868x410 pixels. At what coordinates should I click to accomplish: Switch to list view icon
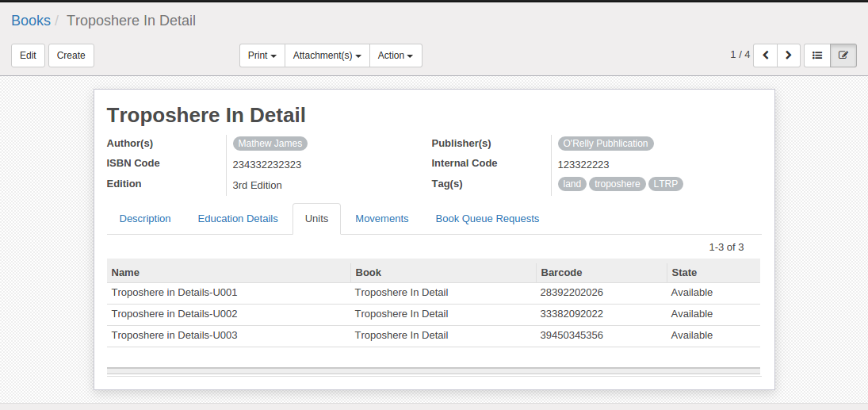[x=817, y=56]
